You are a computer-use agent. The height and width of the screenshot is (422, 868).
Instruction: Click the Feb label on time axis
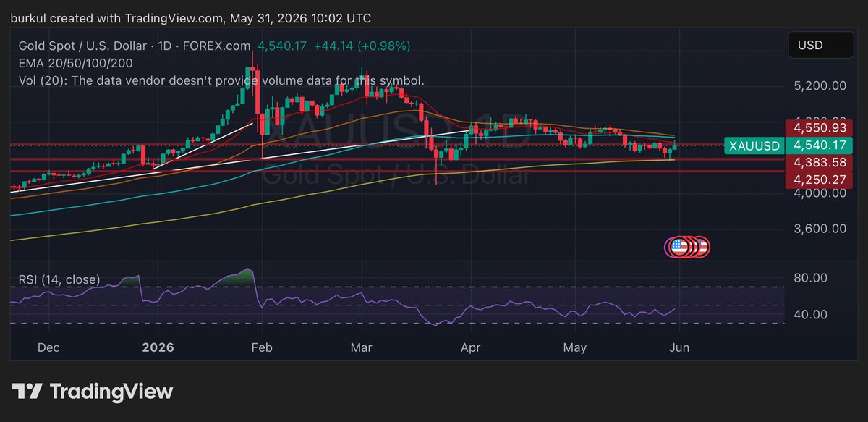(260, 347)
